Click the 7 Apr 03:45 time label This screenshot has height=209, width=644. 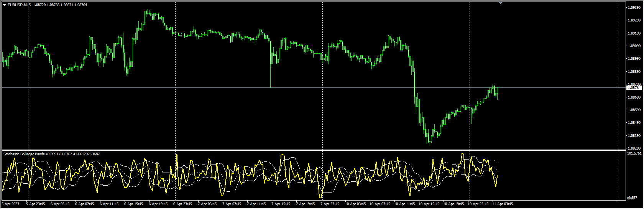click(x=207, y=204)
